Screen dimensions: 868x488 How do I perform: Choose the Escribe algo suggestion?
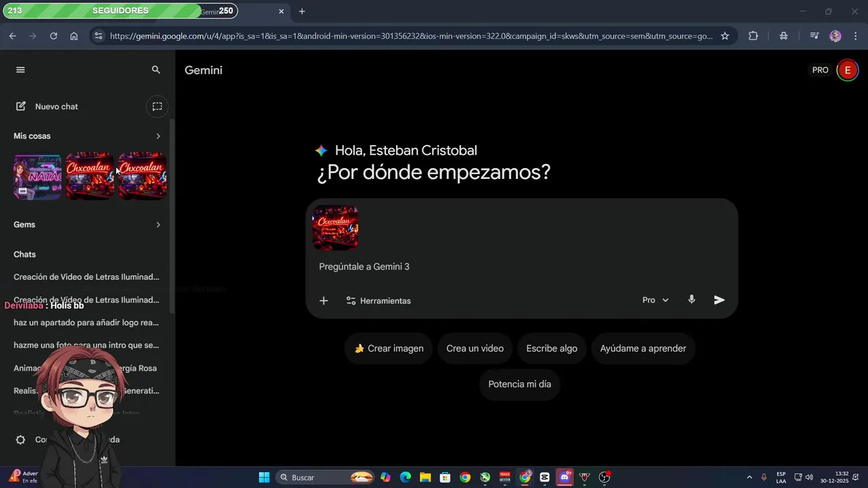coord(552,348)
